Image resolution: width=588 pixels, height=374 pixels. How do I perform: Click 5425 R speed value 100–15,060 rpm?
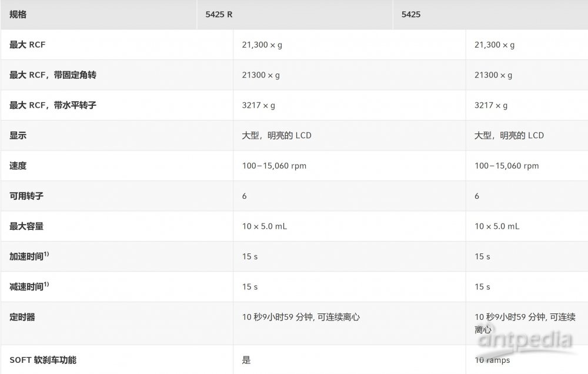tap(274, 166)
